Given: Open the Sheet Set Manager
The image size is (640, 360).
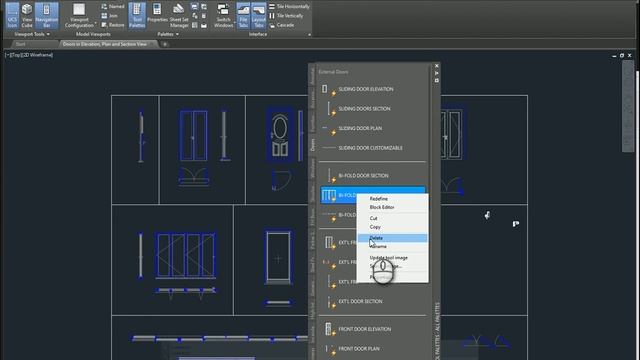Looking at the screenshot, I should 179,16.
